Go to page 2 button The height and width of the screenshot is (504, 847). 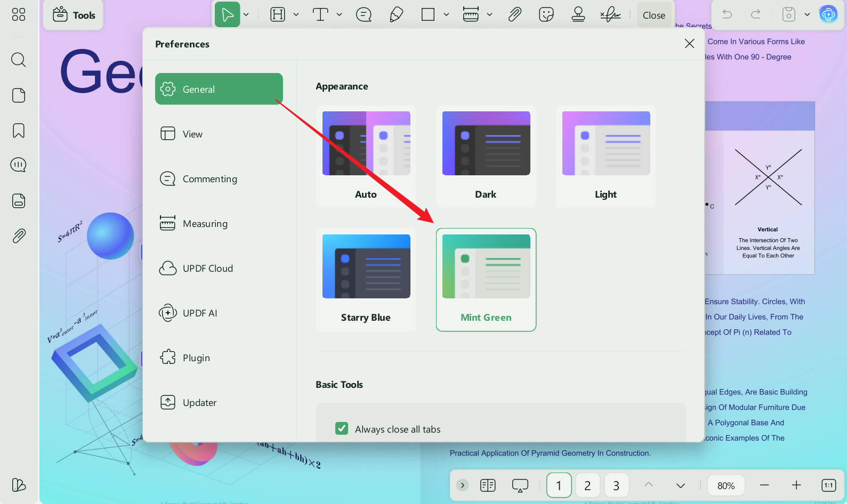587,485
